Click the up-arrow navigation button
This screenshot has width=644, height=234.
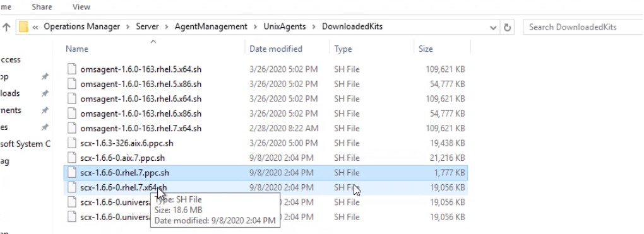click(6, 27)
